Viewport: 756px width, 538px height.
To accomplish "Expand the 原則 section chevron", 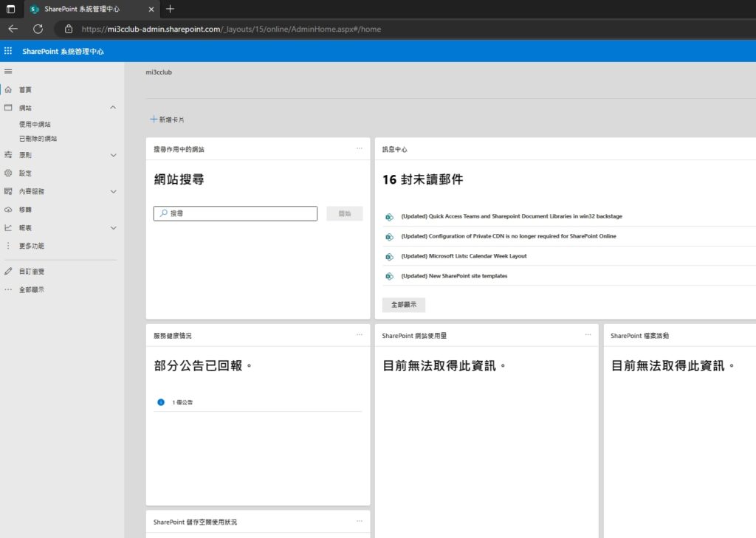I will click(113, 155).
